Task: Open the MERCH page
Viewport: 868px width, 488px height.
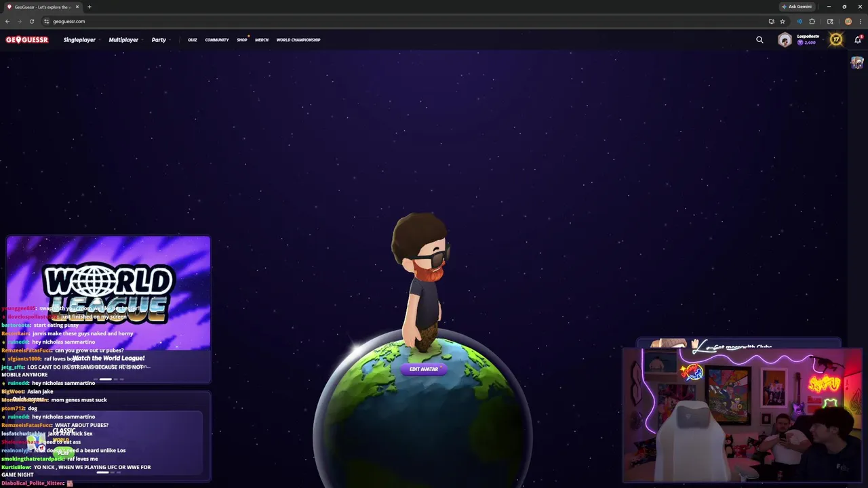Action: click(262, 40)
